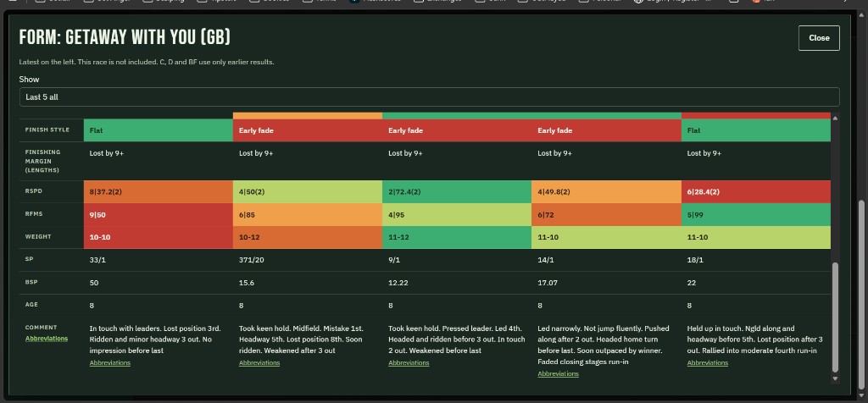The width and height of the screenshot is (868, 403).
Task: Select RSPD cell 2|72.4(2)
Action: (x=457, y=192)
